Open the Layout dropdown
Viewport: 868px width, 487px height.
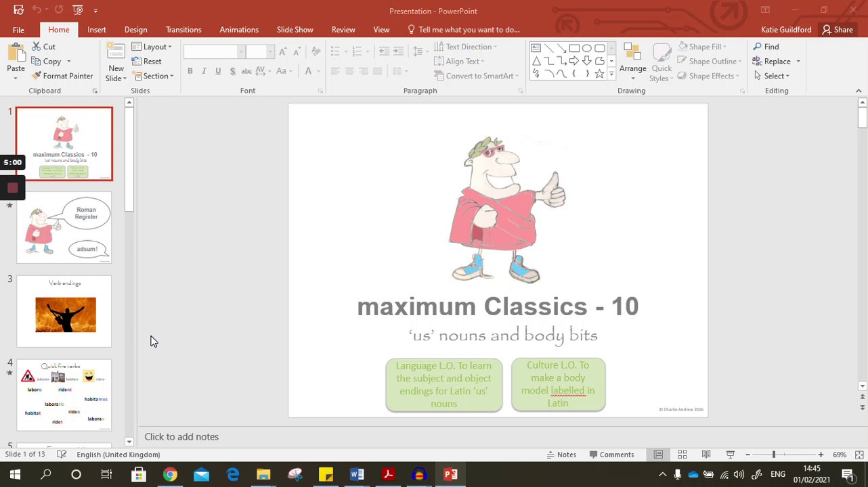coord(152,47)
